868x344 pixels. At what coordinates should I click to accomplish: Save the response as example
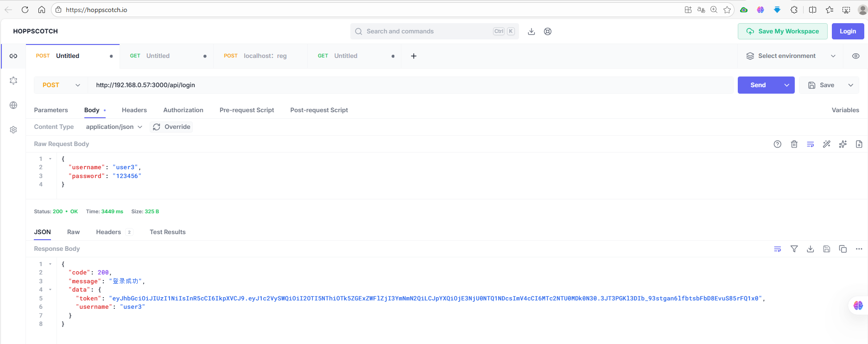click(827, 249)
